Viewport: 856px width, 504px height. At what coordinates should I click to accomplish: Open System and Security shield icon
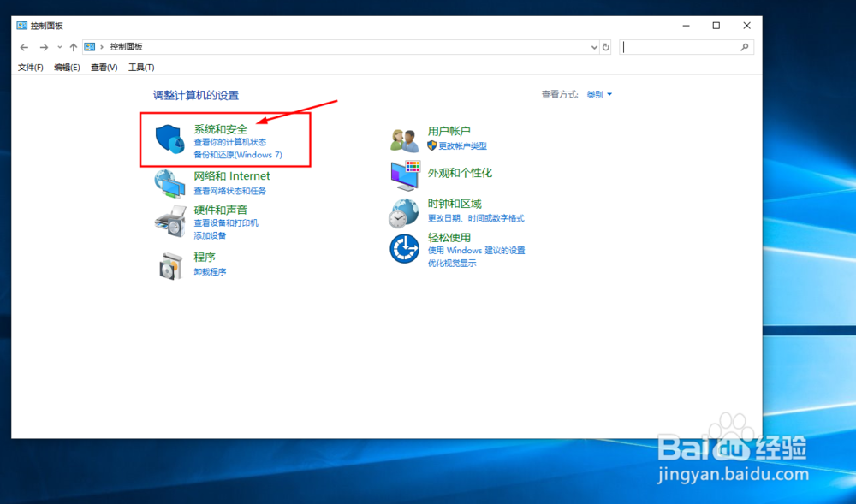(169, 139)
